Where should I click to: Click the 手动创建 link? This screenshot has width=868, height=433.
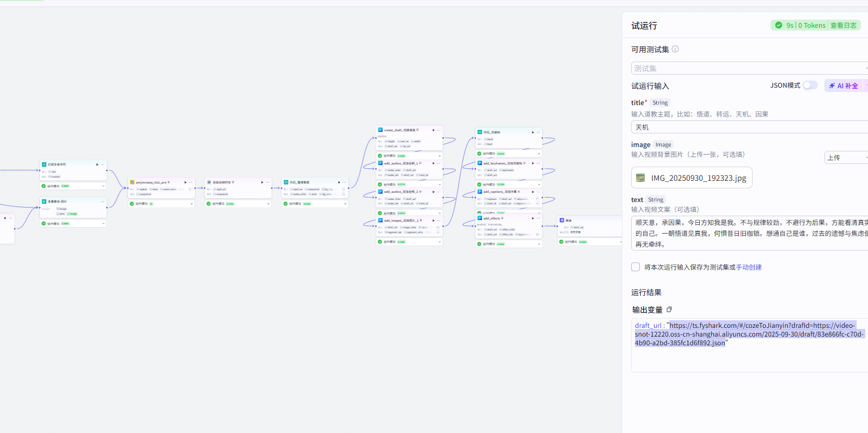749,267
